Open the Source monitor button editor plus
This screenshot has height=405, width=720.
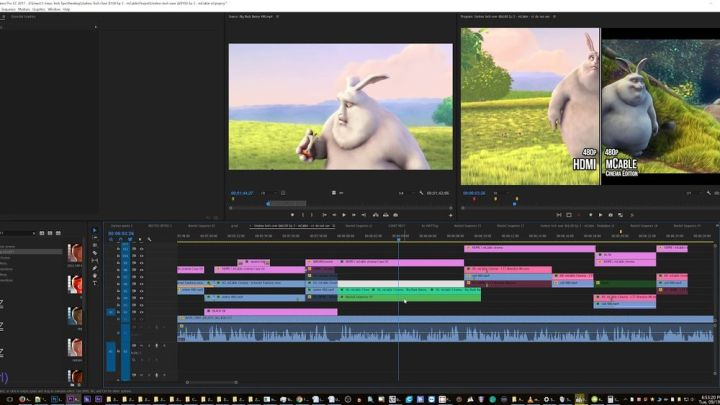[451, 215]
